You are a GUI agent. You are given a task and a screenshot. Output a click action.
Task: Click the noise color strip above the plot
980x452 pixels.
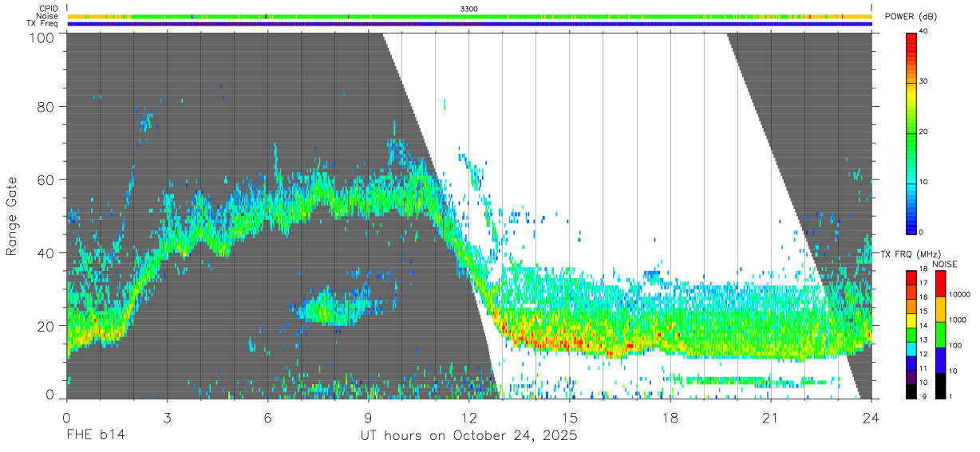[469, 16]
